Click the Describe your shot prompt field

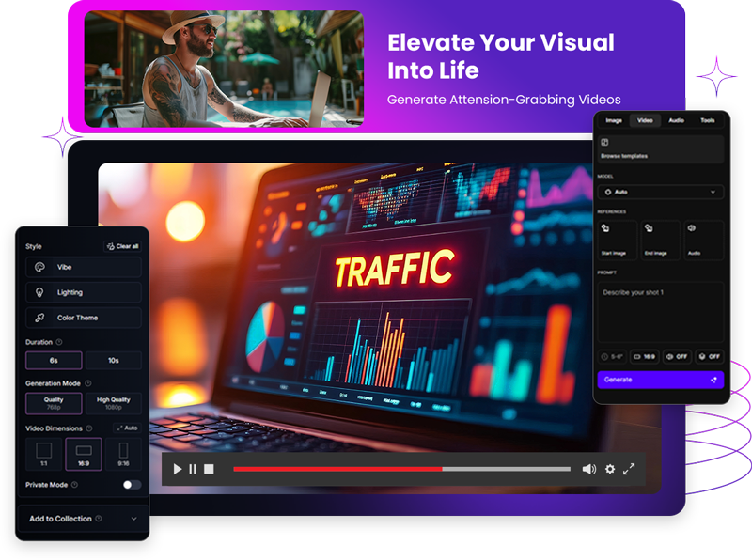[x=660, y=310]
